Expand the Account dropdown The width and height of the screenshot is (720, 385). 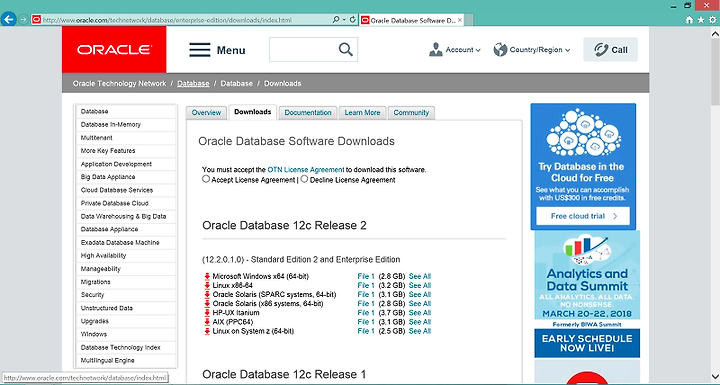478,50
